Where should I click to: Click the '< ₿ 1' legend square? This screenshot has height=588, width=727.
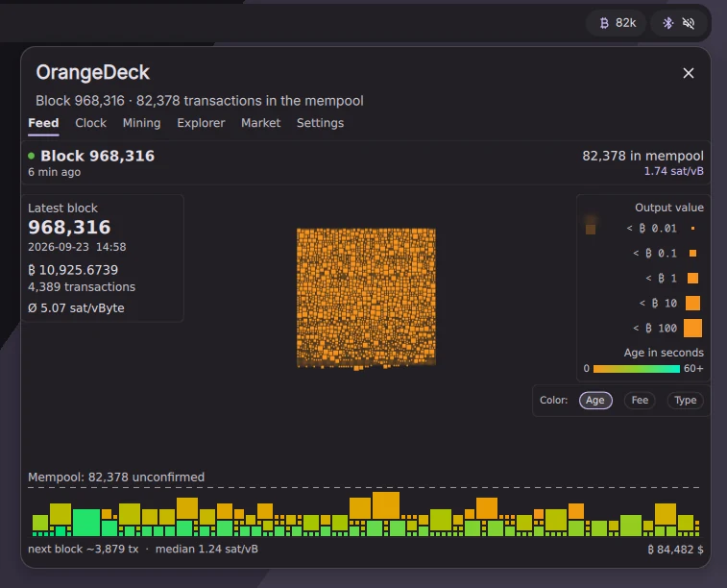click(x=692, y=279)
